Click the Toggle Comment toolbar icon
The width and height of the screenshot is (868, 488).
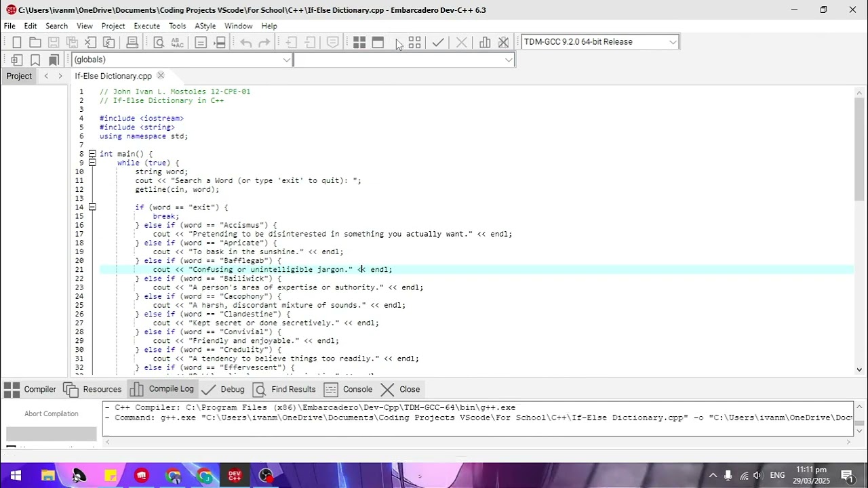(x=332, y=42)
